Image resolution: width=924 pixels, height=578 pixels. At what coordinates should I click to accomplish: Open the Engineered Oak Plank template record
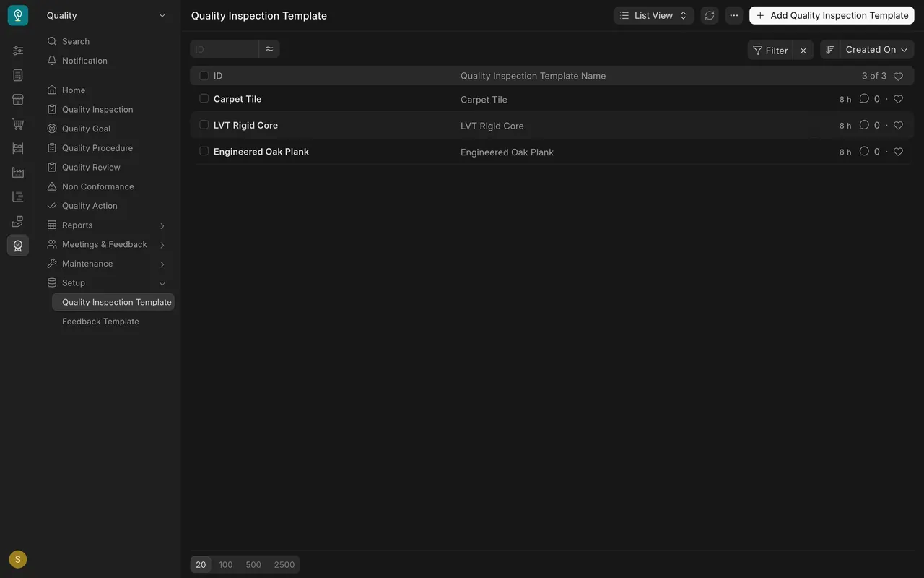pos(261,152)
